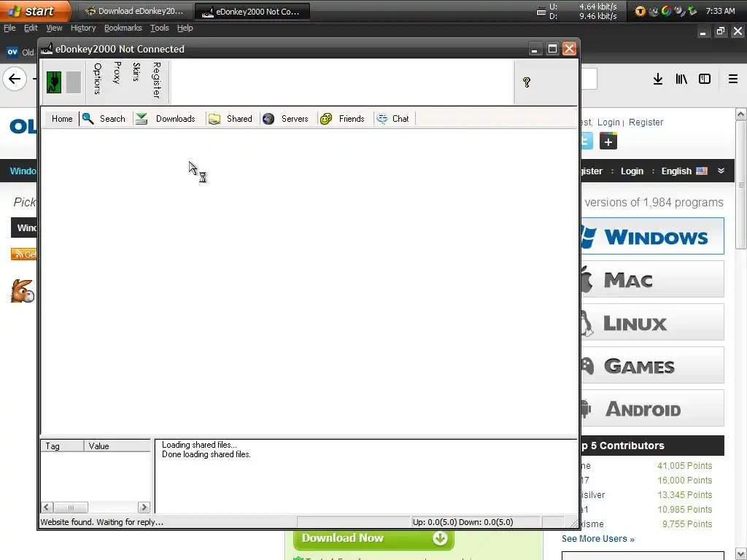Click the green connect plug icon in eDonkey2000

coord(54,82)
